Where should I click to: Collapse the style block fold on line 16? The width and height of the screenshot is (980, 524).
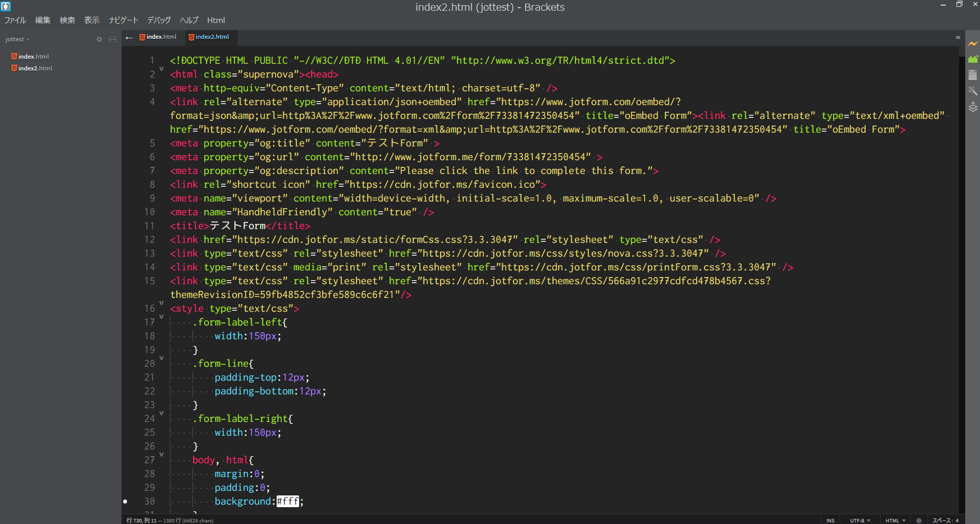161,303
